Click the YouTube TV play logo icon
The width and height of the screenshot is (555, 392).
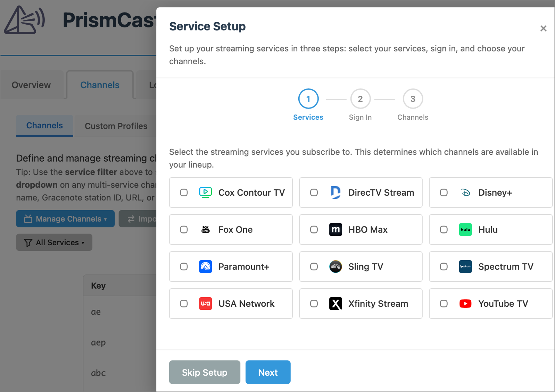pos(465,304)
